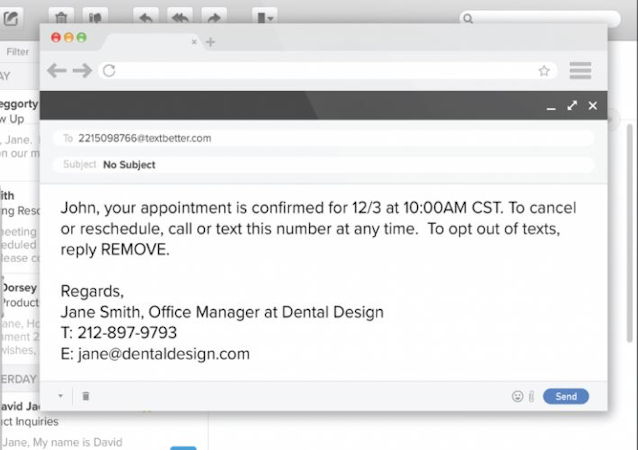Click the browser forward arrow

[x=82, y=71]
